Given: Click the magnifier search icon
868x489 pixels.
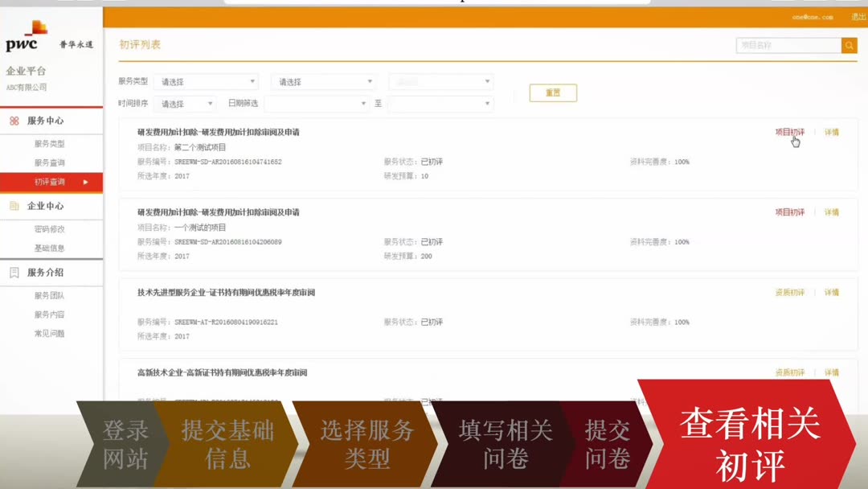Looking at the screenshot, I should (x=850, y=46).
